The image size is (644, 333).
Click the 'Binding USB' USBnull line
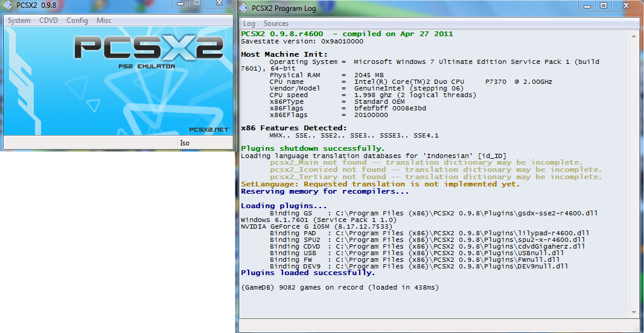[x=417, y=253]
